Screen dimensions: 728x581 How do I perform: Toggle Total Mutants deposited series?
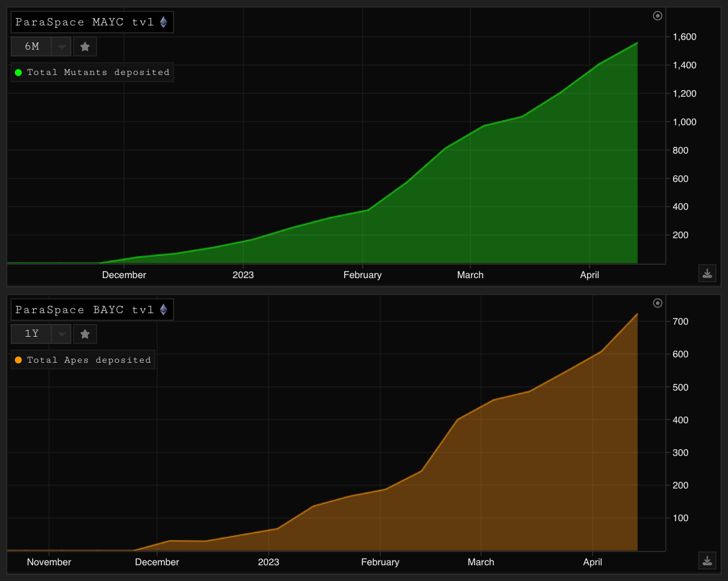92,72
